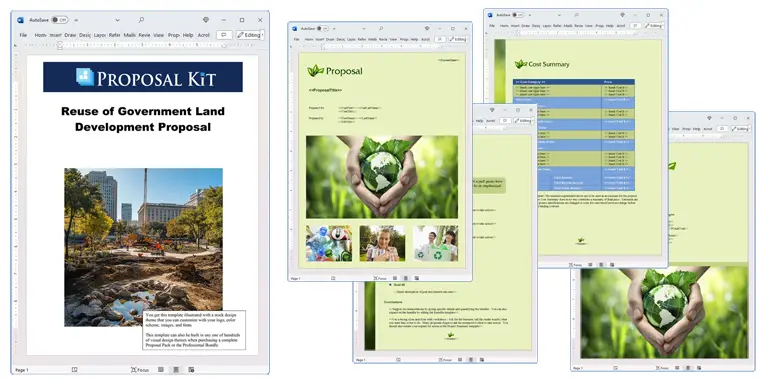Screen dimensions: 760x380
Task: Click the 'Reuse of Government Land Development Proposal' title
Action: [143, 119]
